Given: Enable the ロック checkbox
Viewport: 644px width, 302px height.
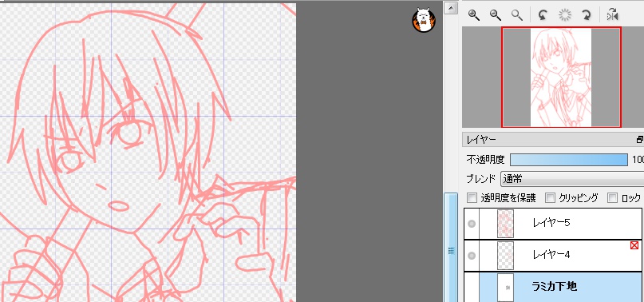Looking at the screenshot, I should point(612,198).
